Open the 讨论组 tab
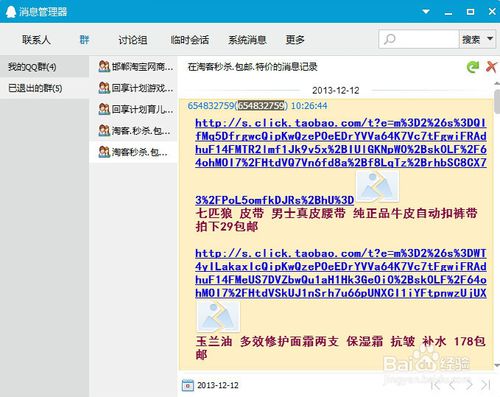This screenshot has width=500, height=397. click(x=133, y=40)
